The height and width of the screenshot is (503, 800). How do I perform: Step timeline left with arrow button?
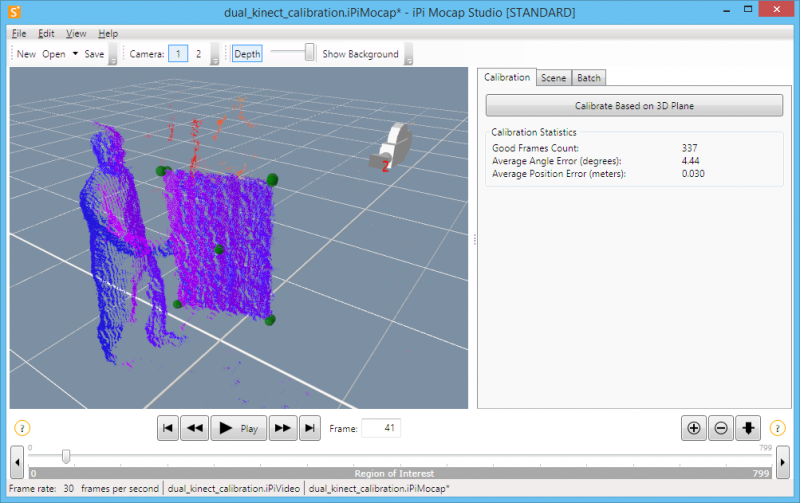pos(17,462)
